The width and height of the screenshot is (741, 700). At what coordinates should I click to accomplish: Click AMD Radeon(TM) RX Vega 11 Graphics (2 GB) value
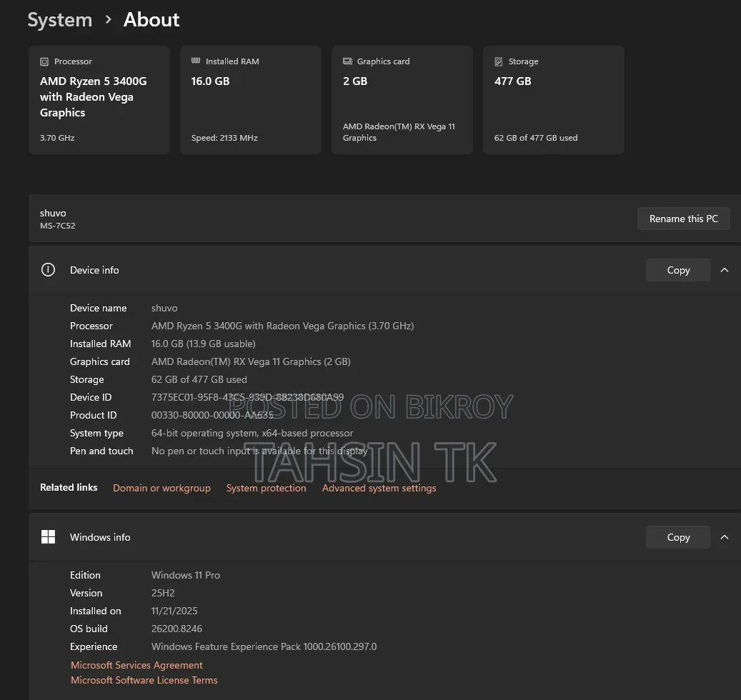[x=251, y=362]
